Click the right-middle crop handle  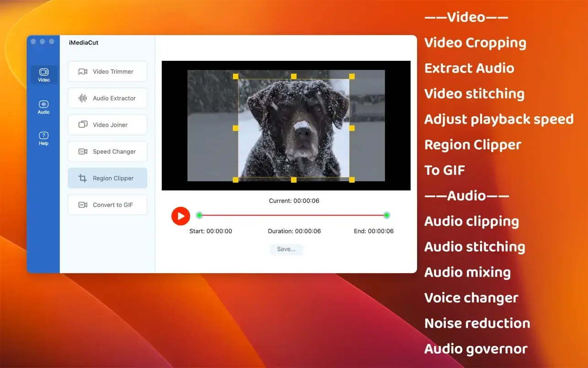click(352, 128)
